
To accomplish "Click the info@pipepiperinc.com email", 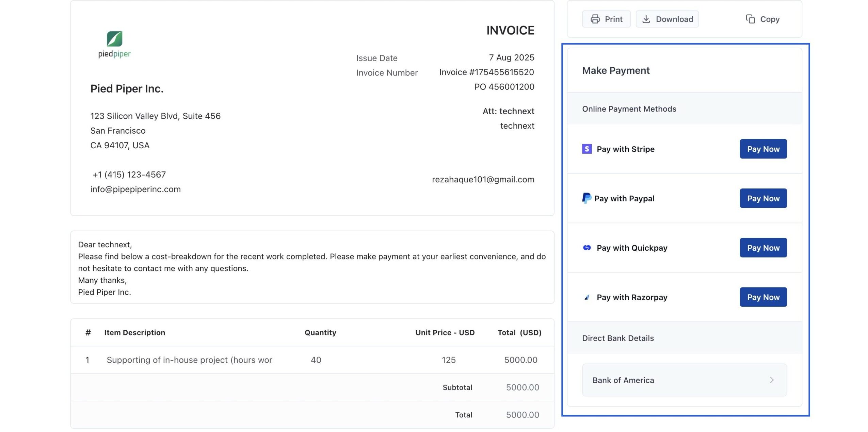I will point(135,189).
